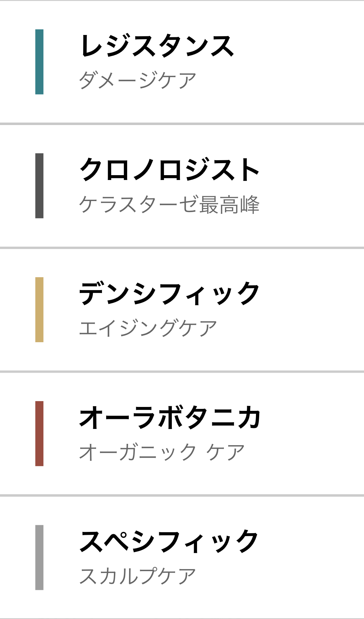The width and height of the screenshot is (364, 619).
Task: Click the gold color bar beside デンシフィック
Action: [39, 309]
